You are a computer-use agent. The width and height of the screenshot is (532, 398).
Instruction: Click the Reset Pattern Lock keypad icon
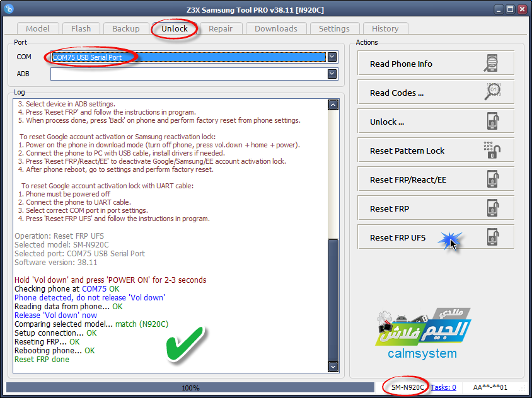pos(492,150)
